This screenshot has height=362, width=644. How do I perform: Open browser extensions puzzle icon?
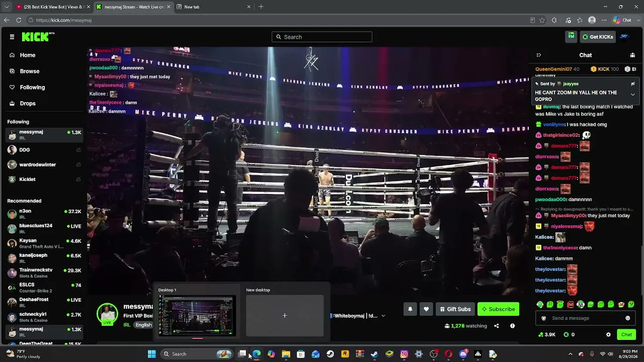[554, 20]
